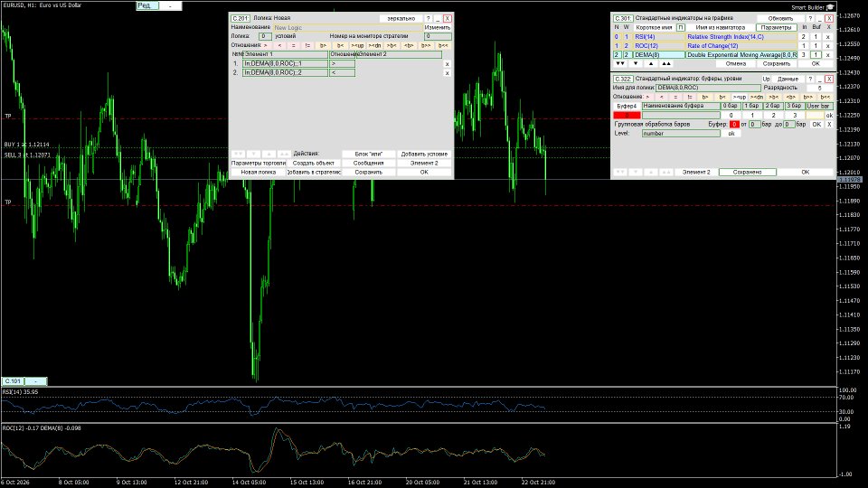868x488 pixels.
Task: Move selected indicator up one row in C.301
Action: (x=651, y=63)
